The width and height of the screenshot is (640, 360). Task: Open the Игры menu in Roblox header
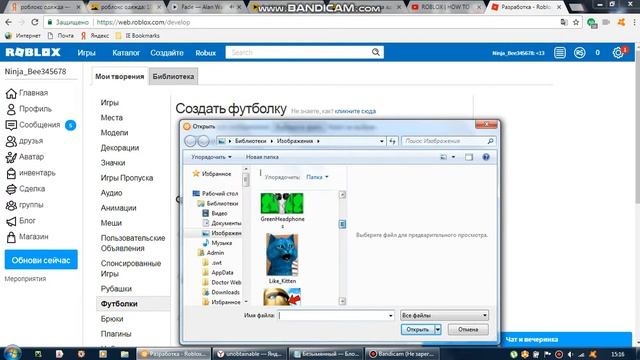86,53
